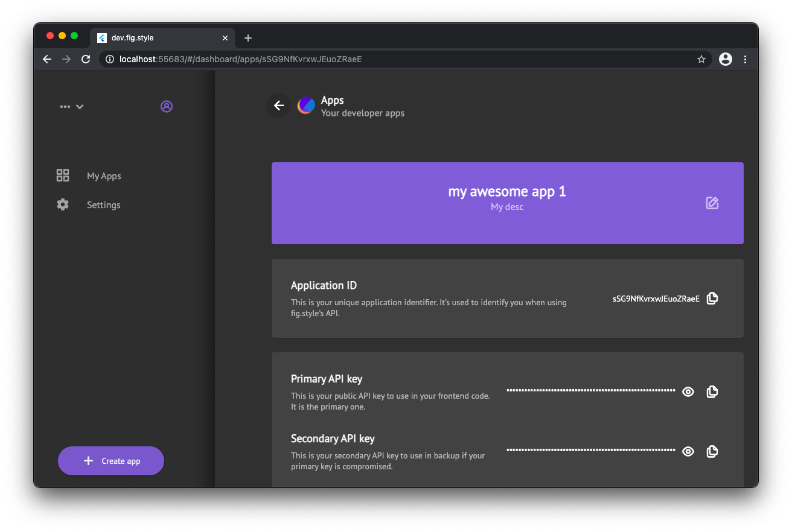This screenshot has width=792, height=532.
Task: Copy the Secondary API key
Action: pyautogui.click(x=712, y=451)
